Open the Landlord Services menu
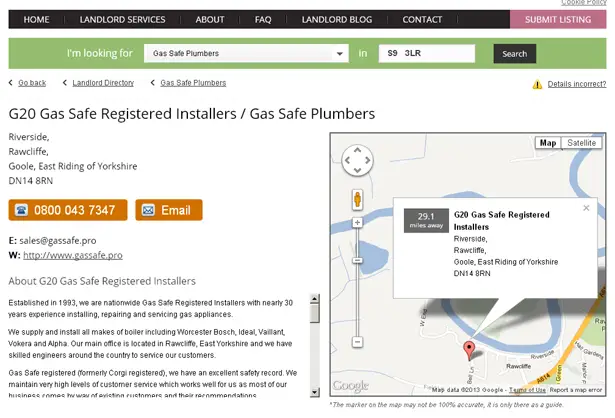The width and height of the screenshot is (615, 418). click(122, 20)
